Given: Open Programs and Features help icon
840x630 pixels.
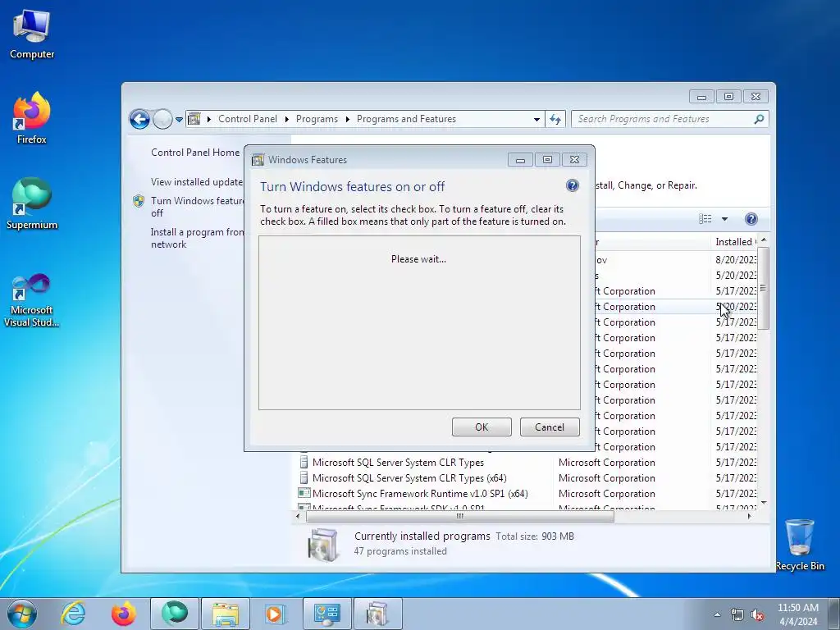Looking at the screenshot, I should pos(751,218).
